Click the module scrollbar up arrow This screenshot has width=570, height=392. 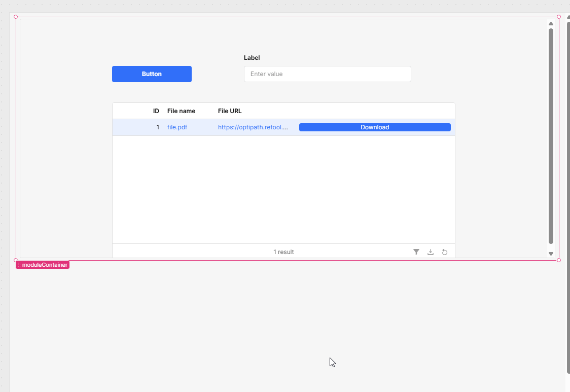tap(551, 24)
